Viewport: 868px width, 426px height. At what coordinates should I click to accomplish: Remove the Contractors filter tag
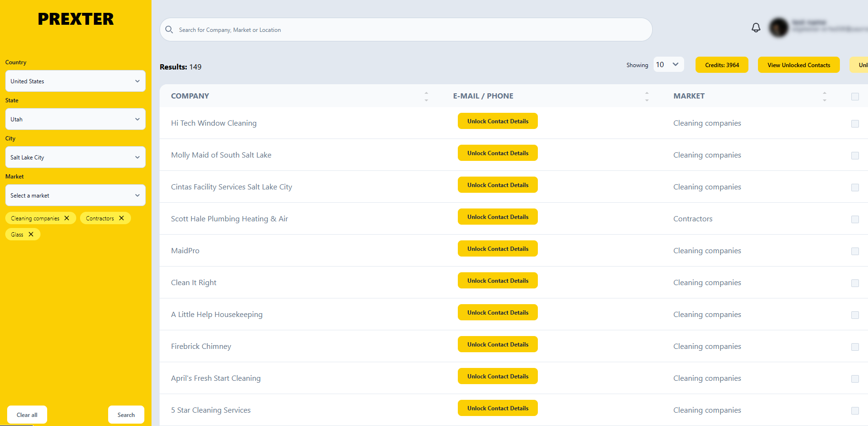[121, 218]
